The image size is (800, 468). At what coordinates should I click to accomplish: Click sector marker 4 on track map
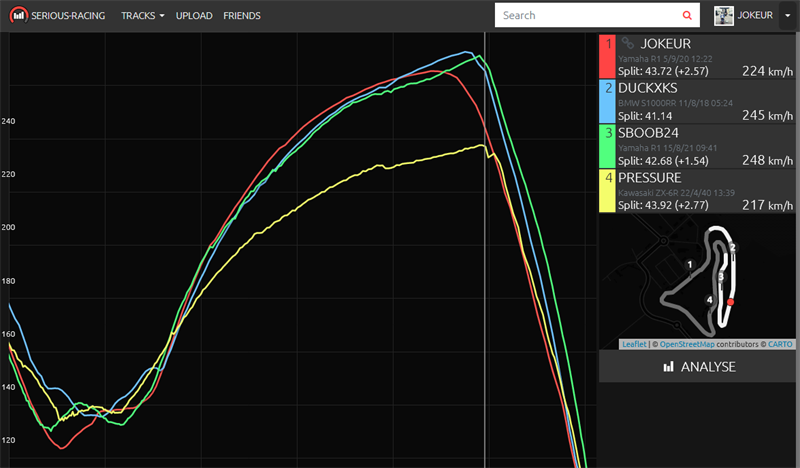[x=709, y=300]
